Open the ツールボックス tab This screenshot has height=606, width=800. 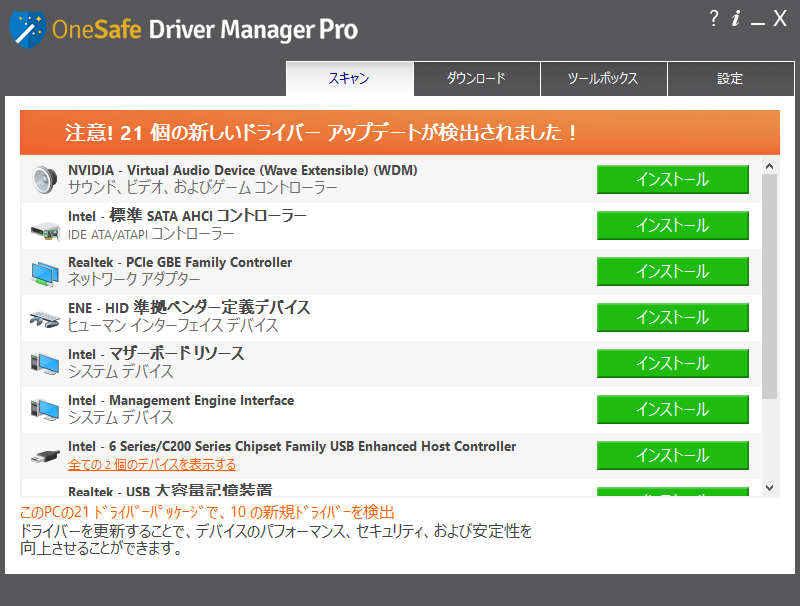[604, 79]
